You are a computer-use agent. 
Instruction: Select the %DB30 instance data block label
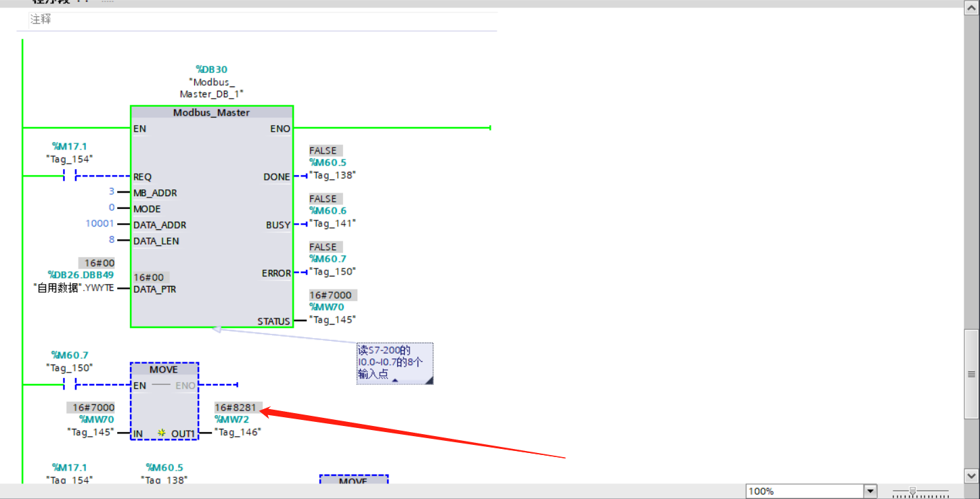[211, 69]
